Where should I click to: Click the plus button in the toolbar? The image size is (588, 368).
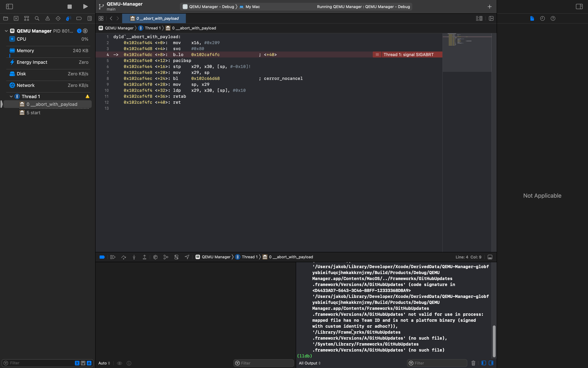pos(490,7)
